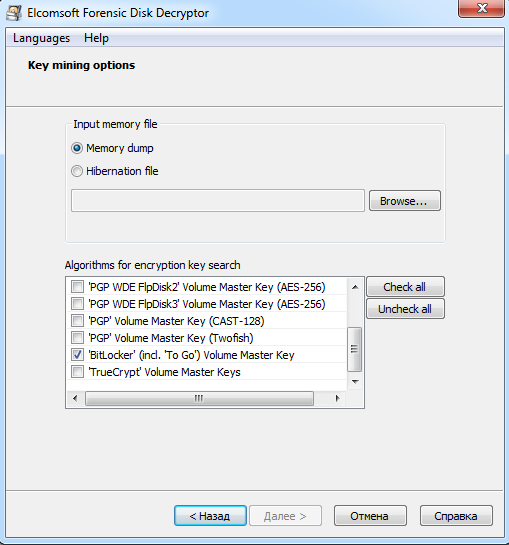Enable TrueCrypt Volume Master Keys checkbox
The width and height of the screenshot is (509, 545).
pos(77,372)
